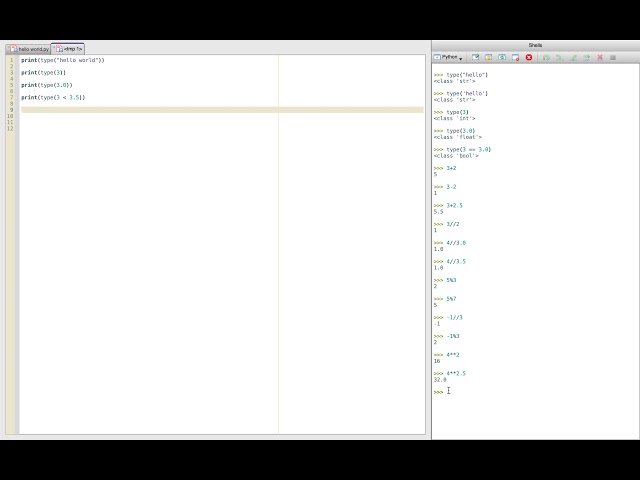Click shell input 3+2.5
This screenshot has width=640, height=480.
pos(454,206)
